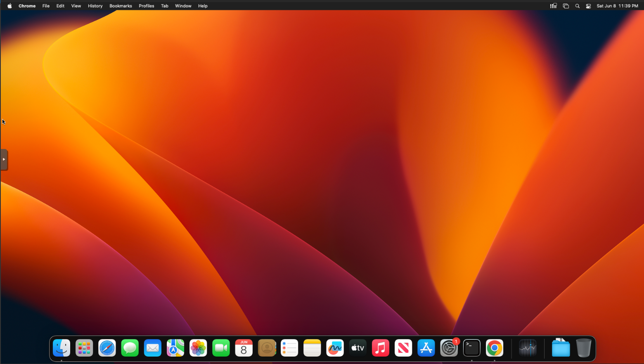The width and height of the screenshot is (644, 364).
Task: Open Calendar showing Jun 8
Action: pyautogui.click(x=244, y=348)
